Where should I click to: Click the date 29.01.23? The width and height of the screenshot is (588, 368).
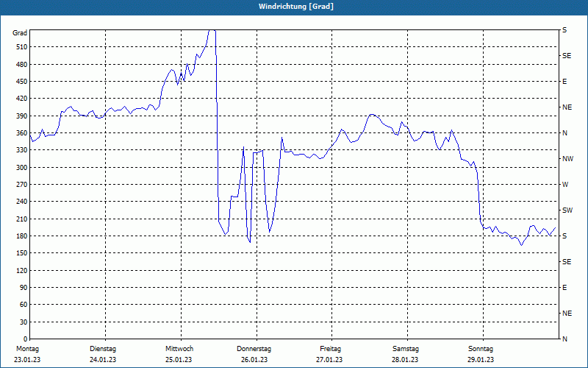click(x=481, y=360)
